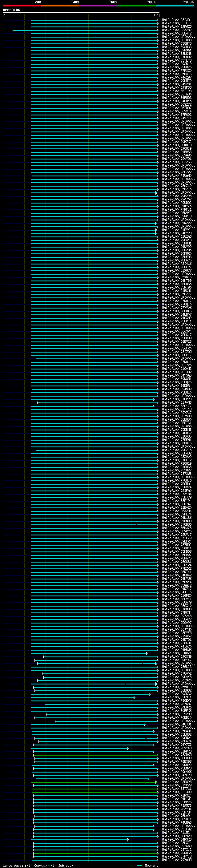Screen dimensions: 197x868
Task: Select hit label UniRef100_Q9CSN9
Action: pyautogui.click(x=177, y=657)
